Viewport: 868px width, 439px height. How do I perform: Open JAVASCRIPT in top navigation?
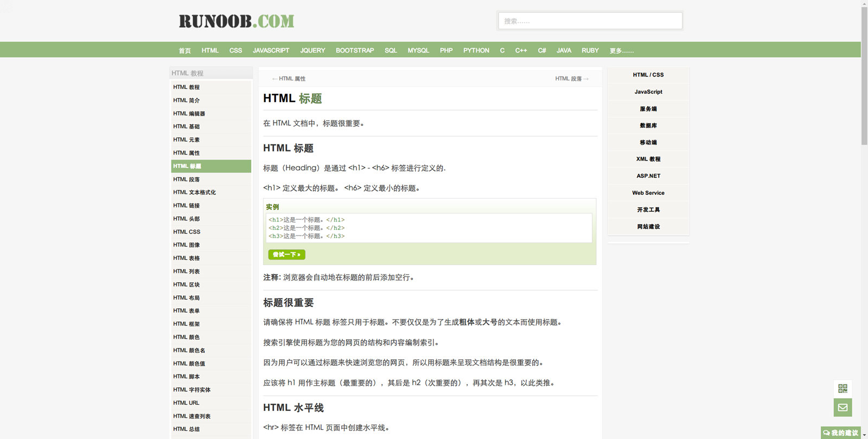[x=271, y=50]
